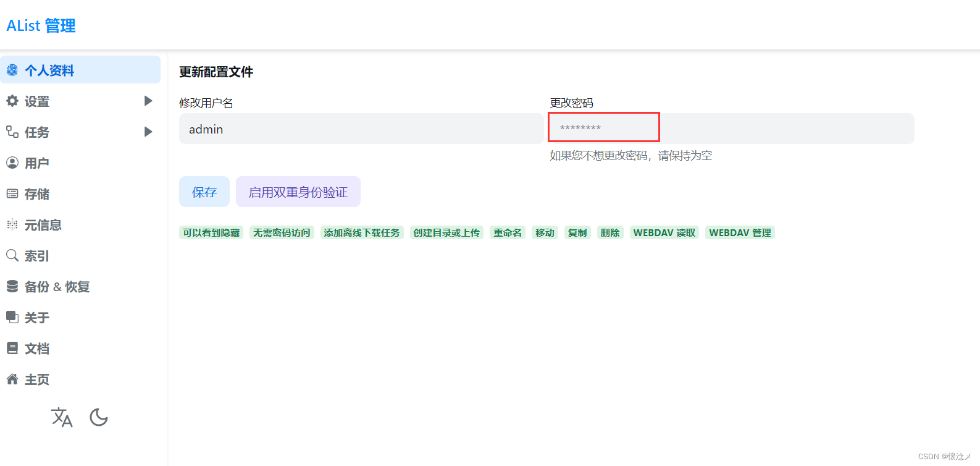
Task: Toggle dark mode with the moon icon
Action: (x=99, y=417)
